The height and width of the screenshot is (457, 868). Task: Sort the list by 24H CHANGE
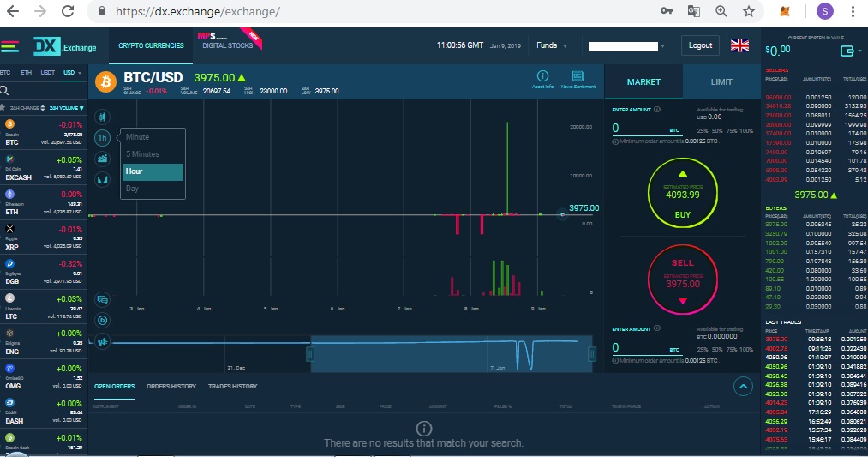point(27,107)
